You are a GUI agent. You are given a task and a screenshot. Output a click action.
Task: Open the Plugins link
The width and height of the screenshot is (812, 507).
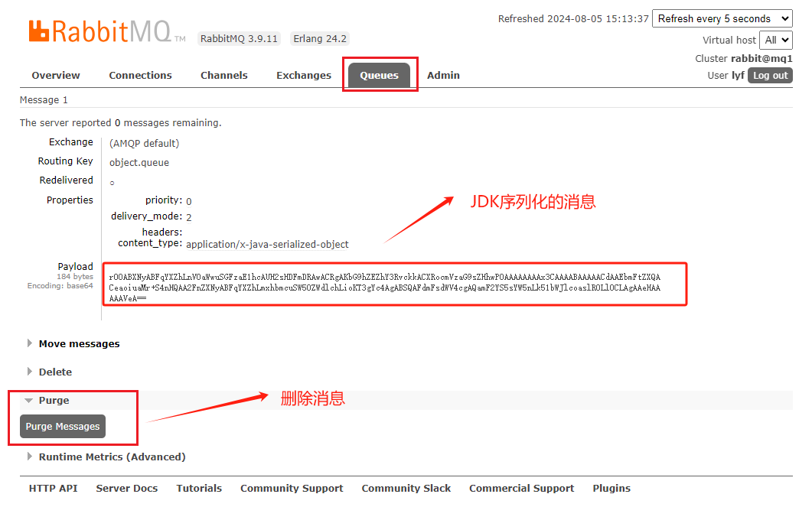pos(611,489)
